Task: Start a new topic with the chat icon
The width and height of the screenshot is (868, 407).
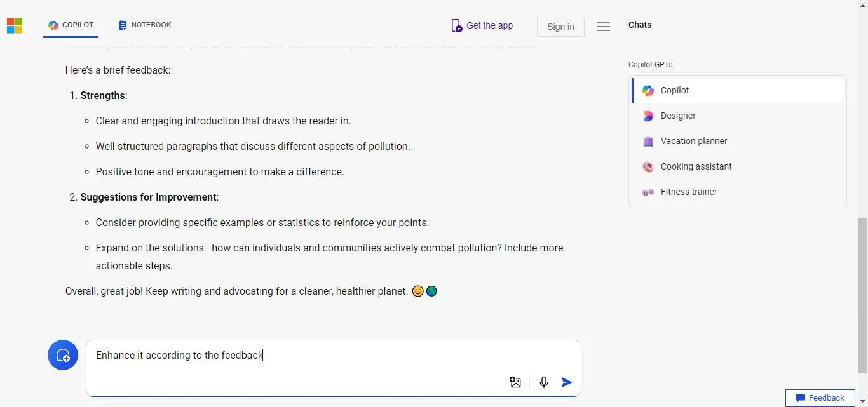Action: coord(63,355)
